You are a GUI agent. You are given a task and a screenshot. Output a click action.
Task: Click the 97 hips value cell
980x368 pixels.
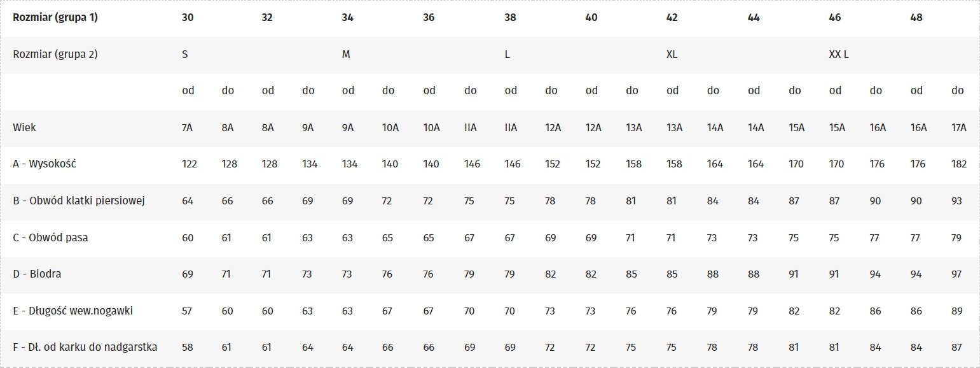coord(956,274)
